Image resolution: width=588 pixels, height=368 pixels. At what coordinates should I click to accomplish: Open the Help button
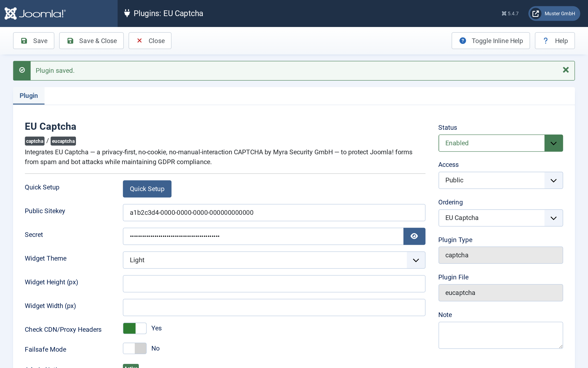click(x=555, y=41)
